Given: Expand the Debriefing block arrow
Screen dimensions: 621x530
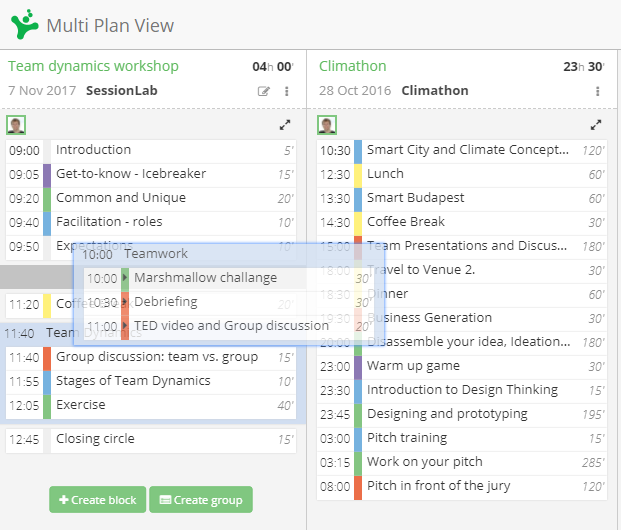Looking at the screenshot, I should (x=125, y=302).
